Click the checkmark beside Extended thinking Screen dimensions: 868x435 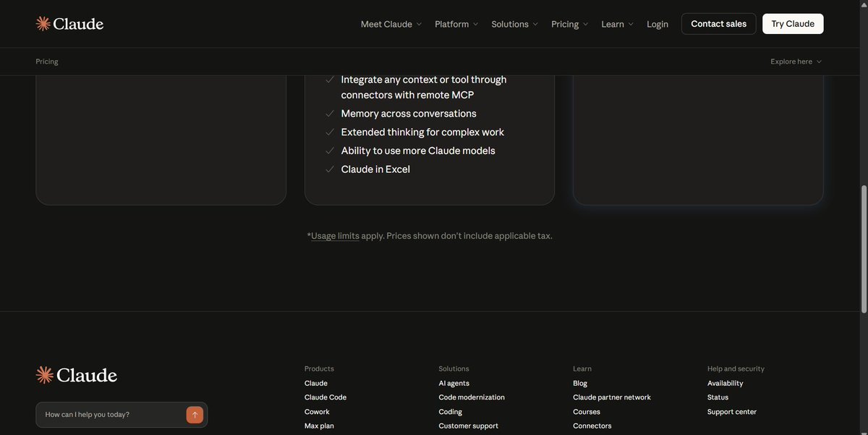(330, 132)
